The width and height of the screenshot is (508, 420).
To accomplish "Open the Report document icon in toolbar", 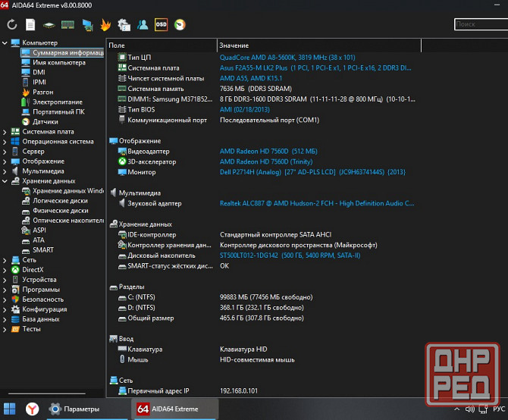I will coord(30,25).
